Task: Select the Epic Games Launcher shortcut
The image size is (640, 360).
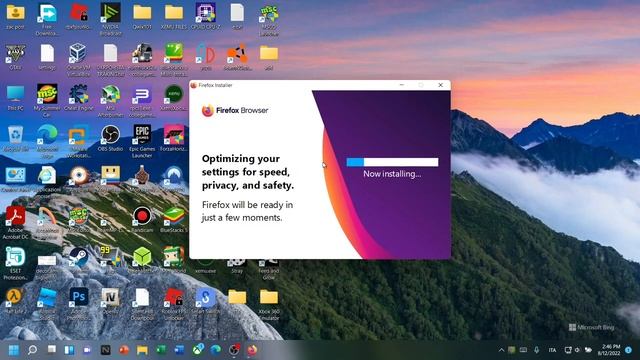Action: 142,141
